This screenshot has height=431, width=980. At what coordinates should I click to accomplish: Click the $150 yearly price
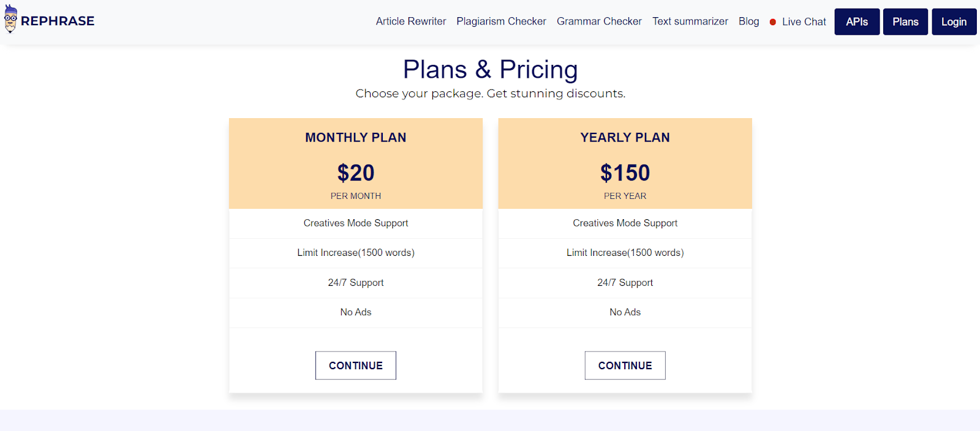coord(625,173)
